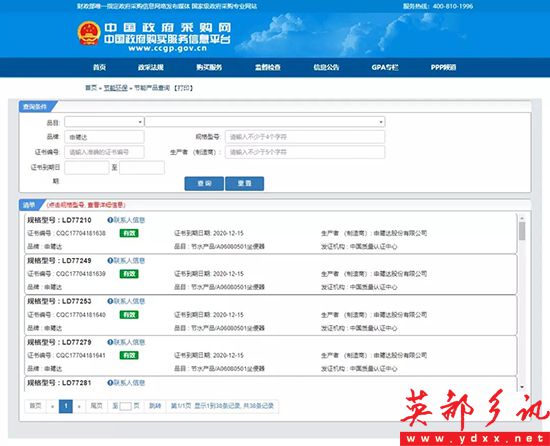The height and width of the screenshot is (446, 550).
Task: Focus the 规格型号 input field
Action: coord(305,137)
